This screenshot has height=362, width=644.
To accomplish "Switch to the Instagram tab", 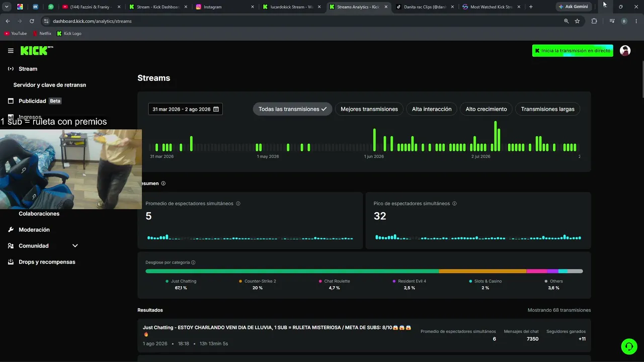I will [224, 7].
